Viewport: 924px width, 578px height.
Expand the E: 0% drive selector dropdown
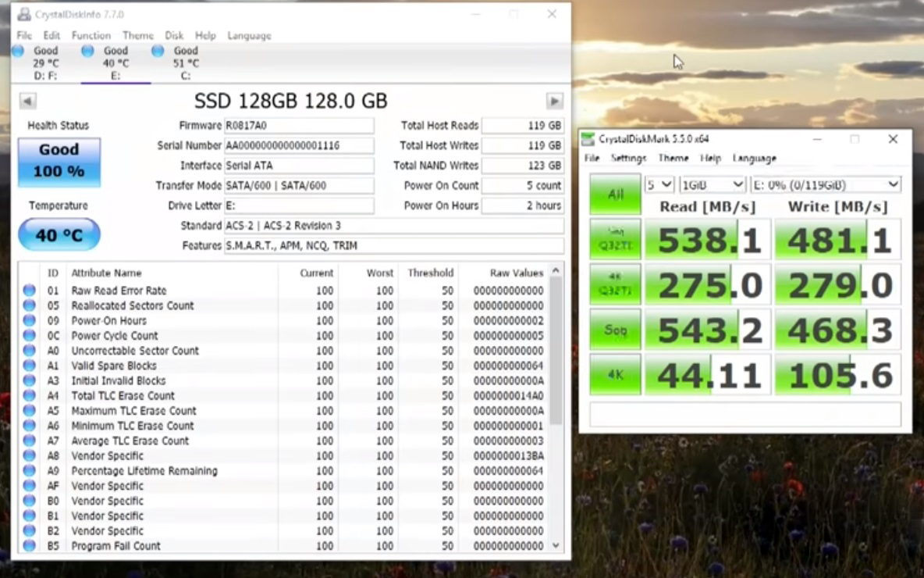(x=825, y=184)
